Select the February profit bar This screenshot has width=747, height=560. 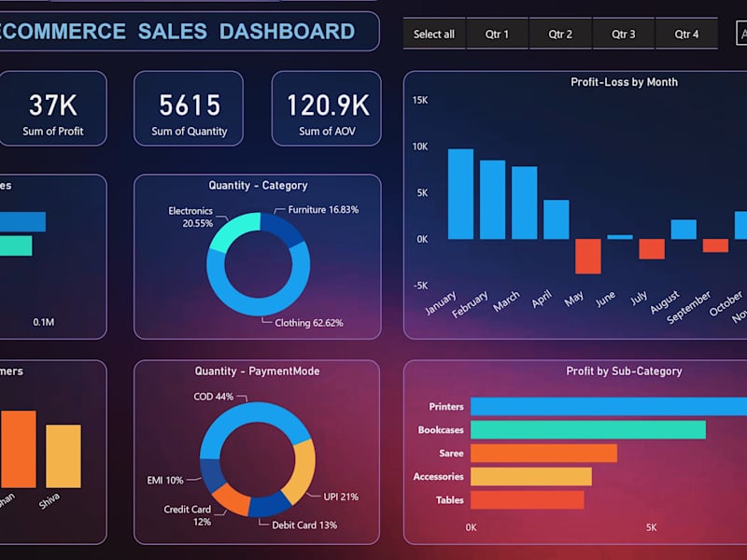[x=493, y=200]
